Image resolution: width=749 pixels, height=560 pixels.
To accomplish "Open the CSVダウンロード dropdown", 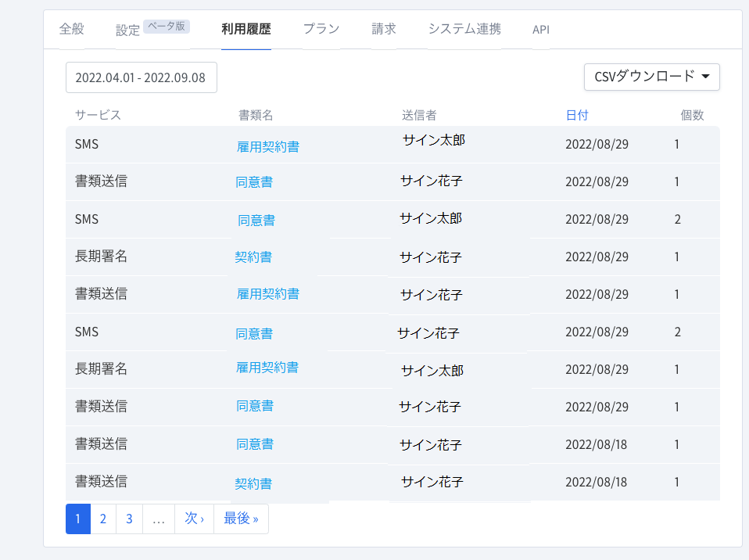I will [651, 77].
